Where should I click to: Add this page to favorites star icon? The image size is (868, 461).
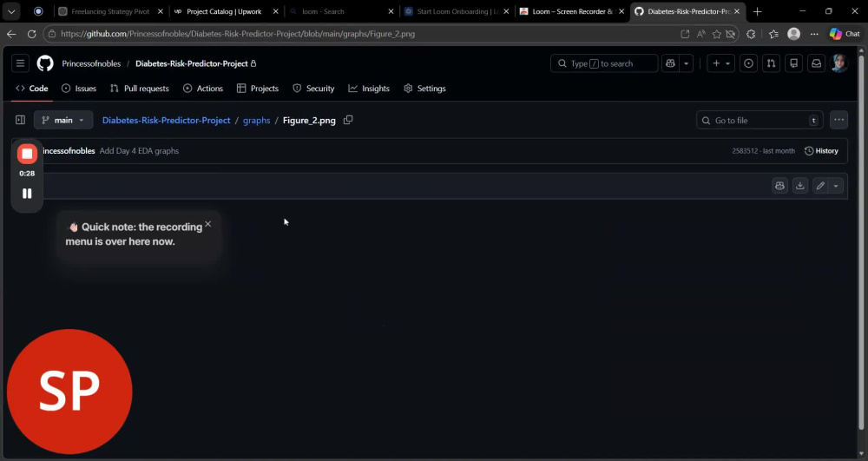click(717, 34)
